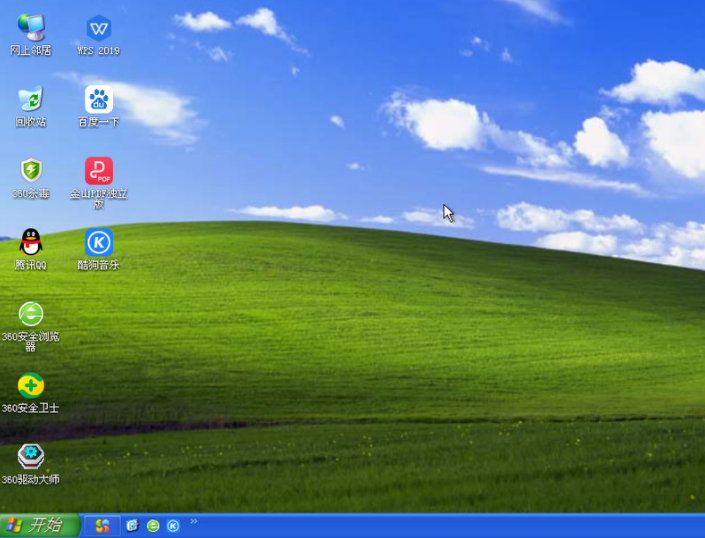Click empty area of the taskbar
This screenshot has width=705, height=538.
(450, 526)
